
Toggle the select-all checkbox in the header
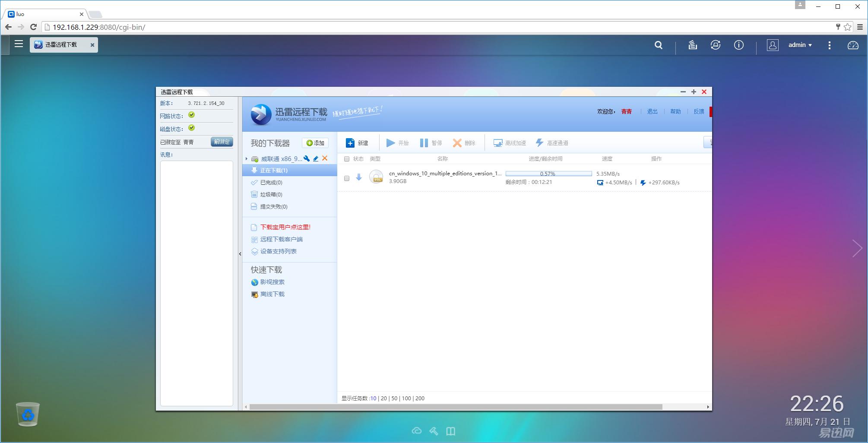click(x=346, y=159)
